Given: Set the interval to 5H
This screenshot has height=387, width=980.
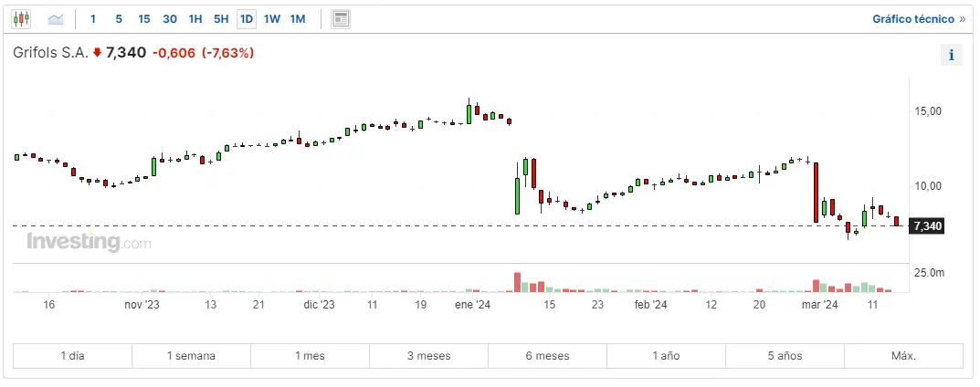Looking at the screenshot, I should pyautogui.click(x=221, y=19).
